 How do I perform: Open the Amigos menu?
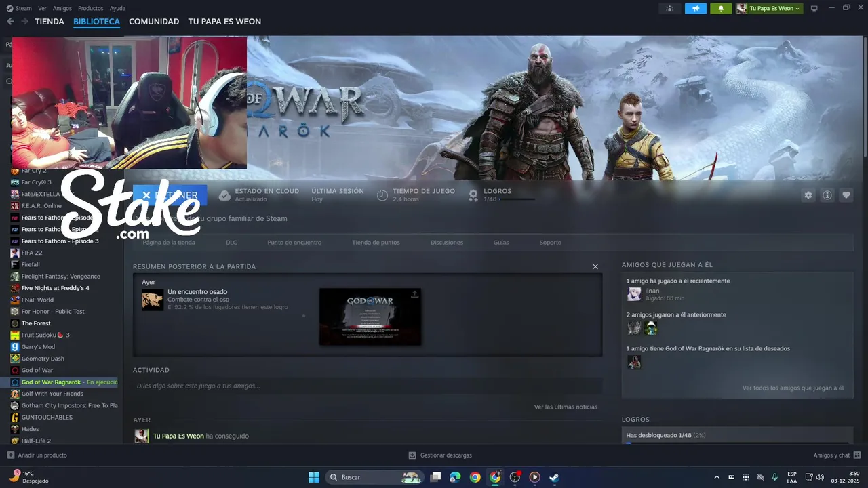(62, 8)
